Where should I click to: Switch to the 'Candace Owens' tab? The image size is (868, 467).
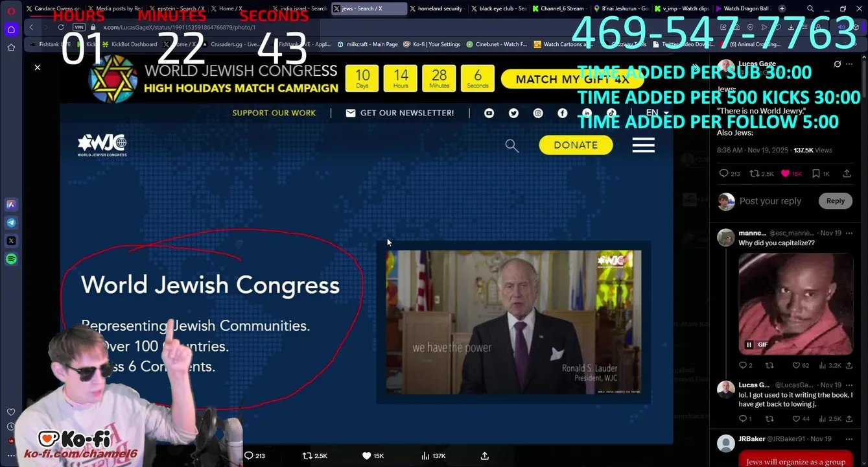[x=52, y=8]
